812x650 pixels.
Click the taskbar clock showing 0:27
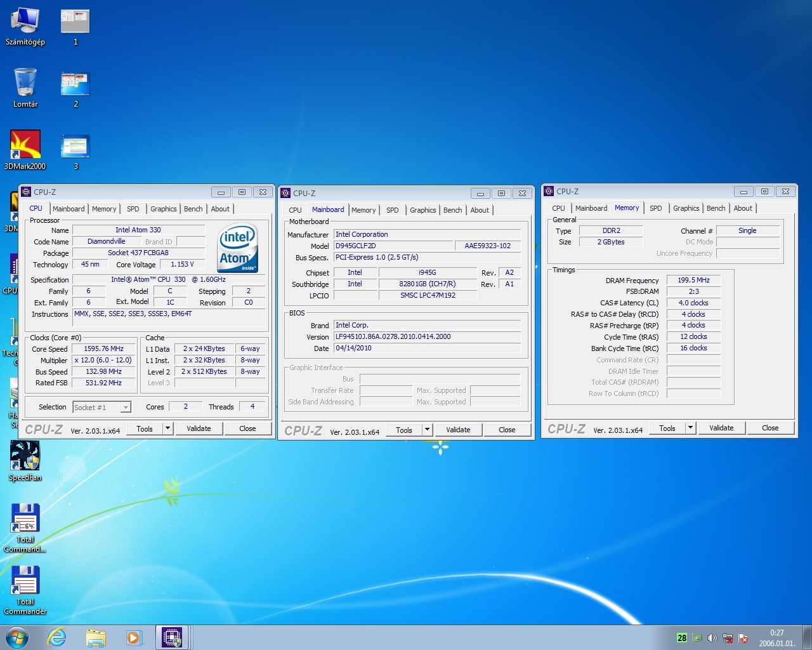click(x=776, y=637)
